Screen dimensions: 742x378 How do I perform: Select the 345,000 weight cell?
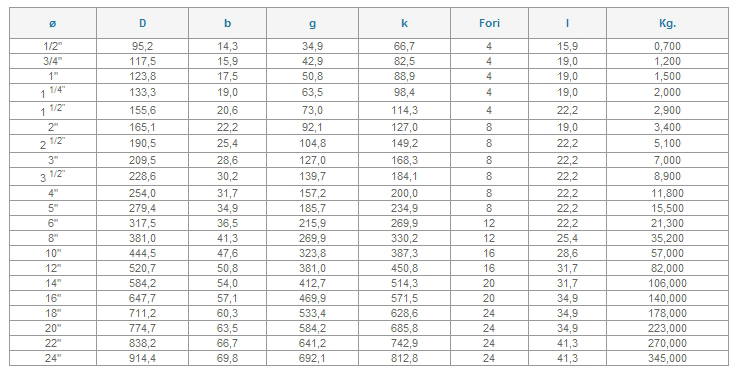click(x=667, y=358)
